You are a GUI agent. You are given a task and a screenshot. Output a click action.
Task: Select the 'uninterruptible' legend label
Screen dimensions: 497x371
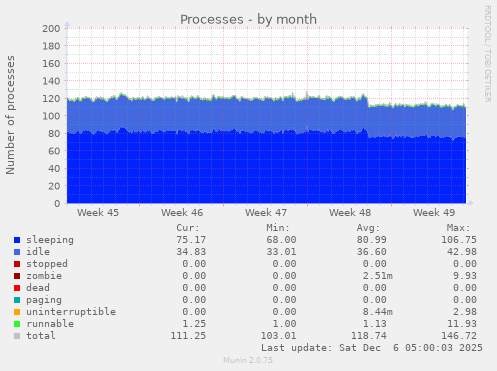pyautogui.click(x=71, y=312)
